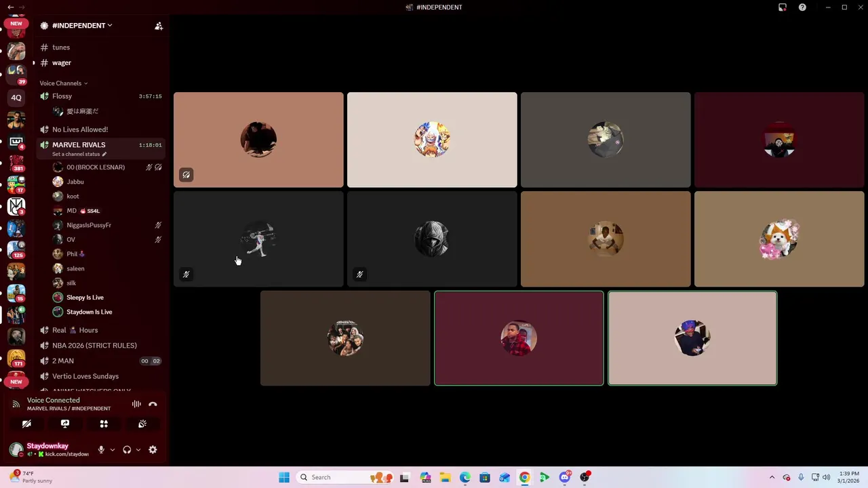
Task: Click Set a channel status
Action: click(79, 155)
